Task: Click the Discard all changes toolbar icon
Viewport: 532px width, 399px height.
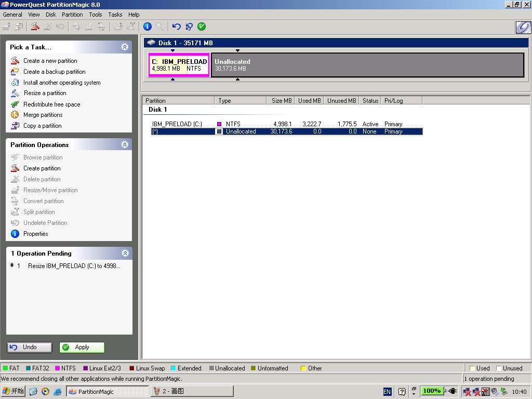Action: (x=189, y=26)
